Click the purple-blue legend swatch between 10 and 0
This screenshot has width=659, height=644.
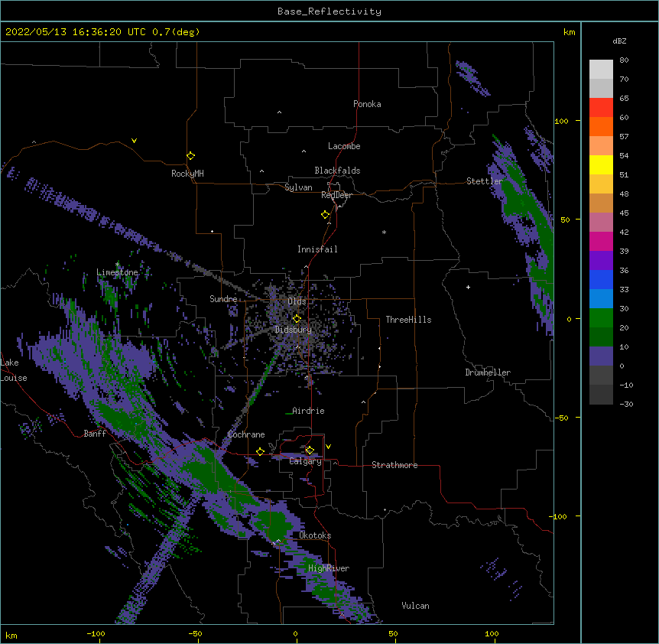click(601, 356)
